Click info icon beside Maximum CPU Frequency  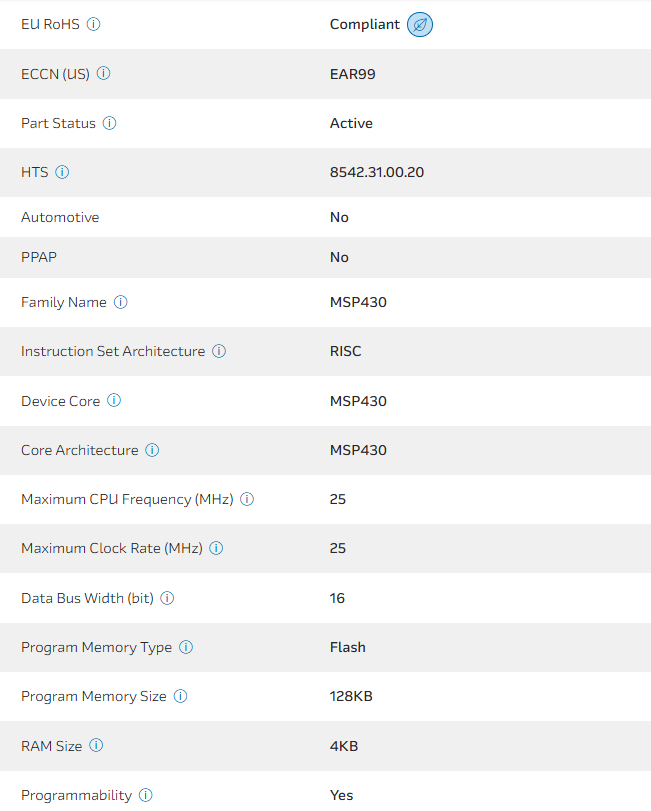click(x=247, y=499)
